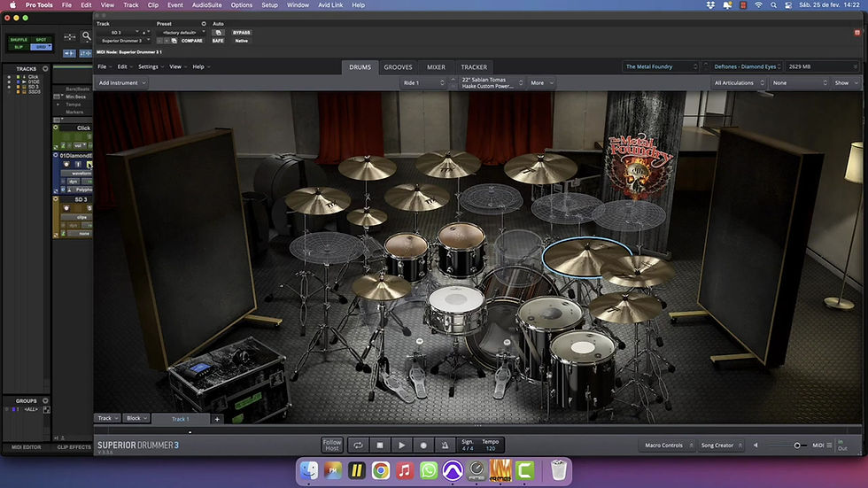Enable SLIP edit mode
The image size is (868, 488).
[19, 47]
